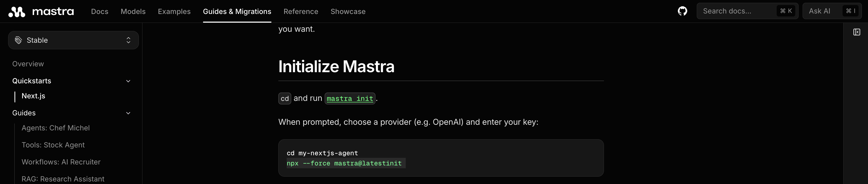Collapse the Quickstarts section chevron
The image size is (868, 184).
point(128,81)
